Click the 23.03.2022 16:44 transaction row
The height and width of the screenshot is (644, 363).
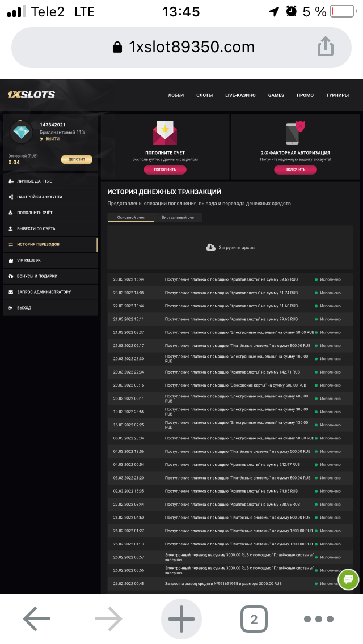click(x=230, y=279)
